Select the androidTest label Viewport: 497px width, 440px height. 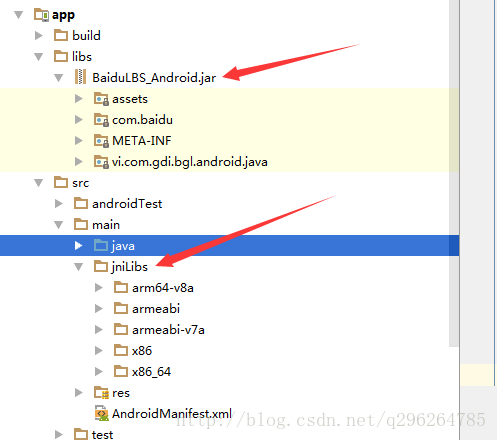(127, 204)
